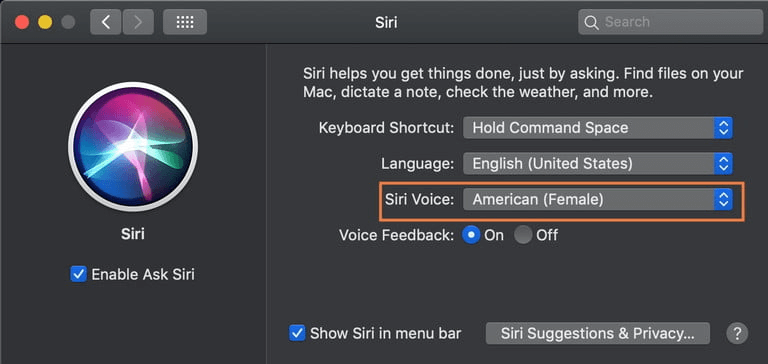Click the Siri Voice dropdown arrows
The width and height of the screenshot is (768, 364).
click(x=723, y=199)
